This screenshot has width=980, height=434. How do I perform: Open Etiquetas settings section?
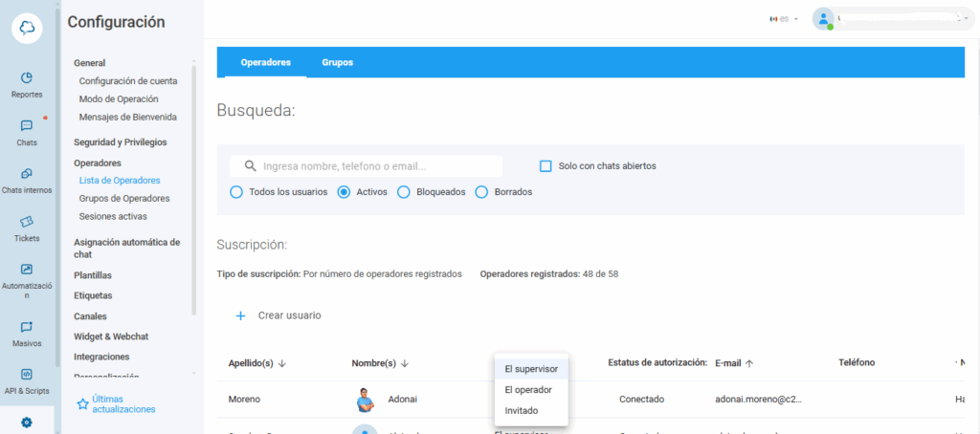coord(93,296)
